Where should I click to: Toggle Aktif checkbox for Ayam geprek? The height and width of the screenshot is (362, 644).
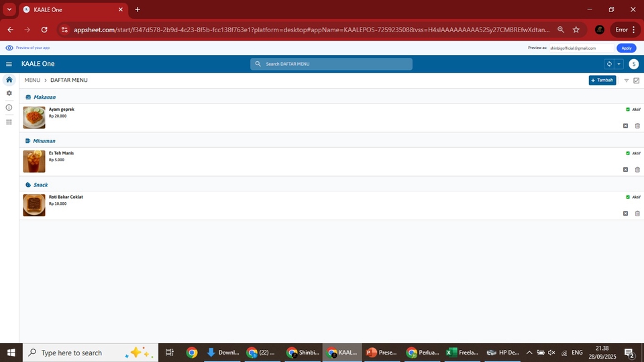pos(628,109)
